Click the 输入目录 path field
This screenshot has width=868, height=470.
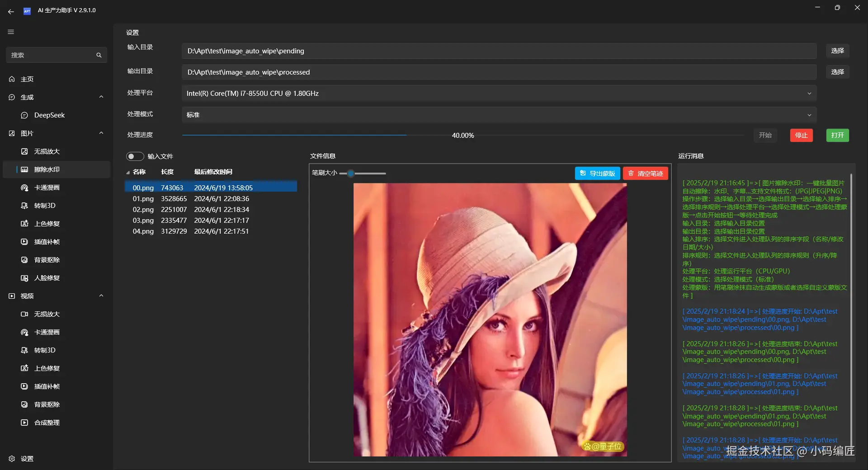pos(499,51)
